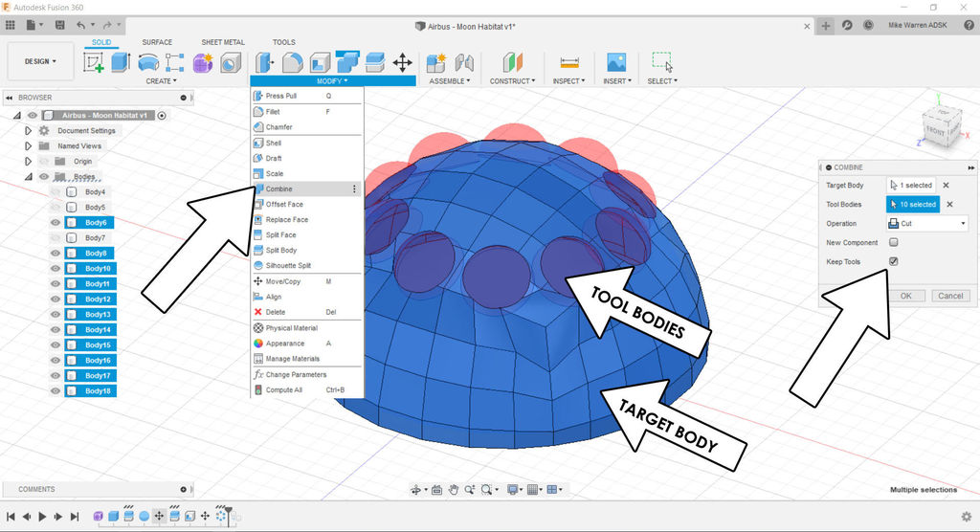Viewport: 980px width, 532px height.
Task: Open the Operation Cut dropdown
Action: (927, 223)
